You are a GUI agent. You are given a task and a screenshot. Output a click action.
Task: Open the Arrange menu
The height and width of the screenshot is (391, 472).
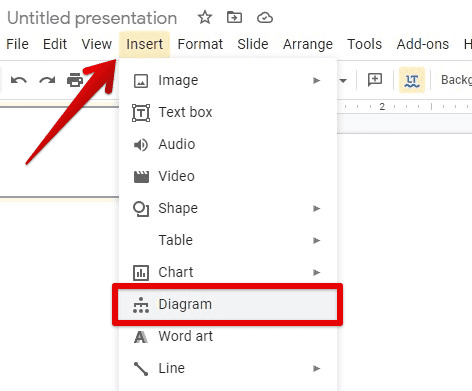tap(308, 44)
